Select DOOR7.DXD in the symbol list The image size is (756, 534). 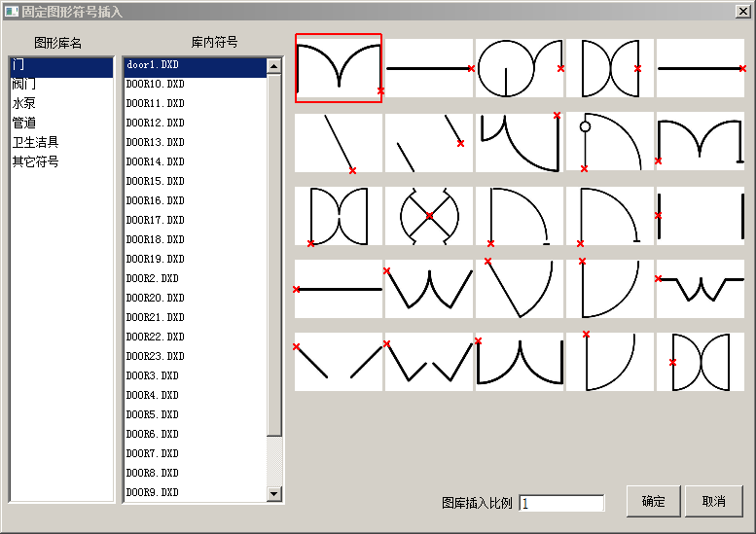(x=196, y=453)
